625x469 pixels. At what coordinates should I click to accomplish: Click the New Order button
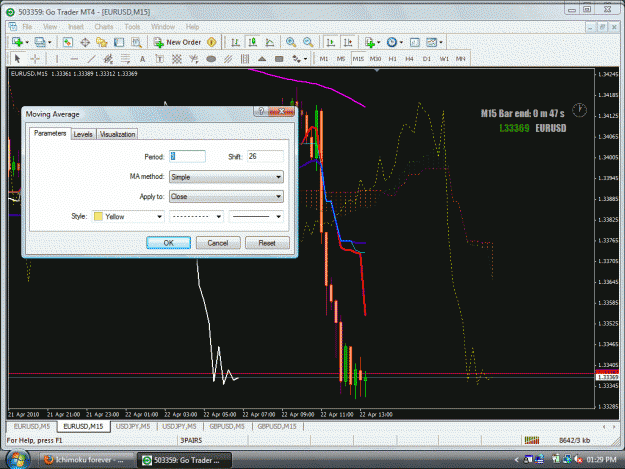pos(179,42)
